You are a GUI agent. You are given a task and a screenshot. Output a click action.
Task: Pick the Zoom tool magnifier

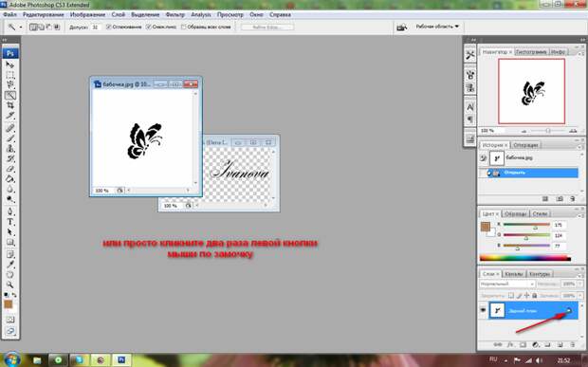[x=10, y=284]
